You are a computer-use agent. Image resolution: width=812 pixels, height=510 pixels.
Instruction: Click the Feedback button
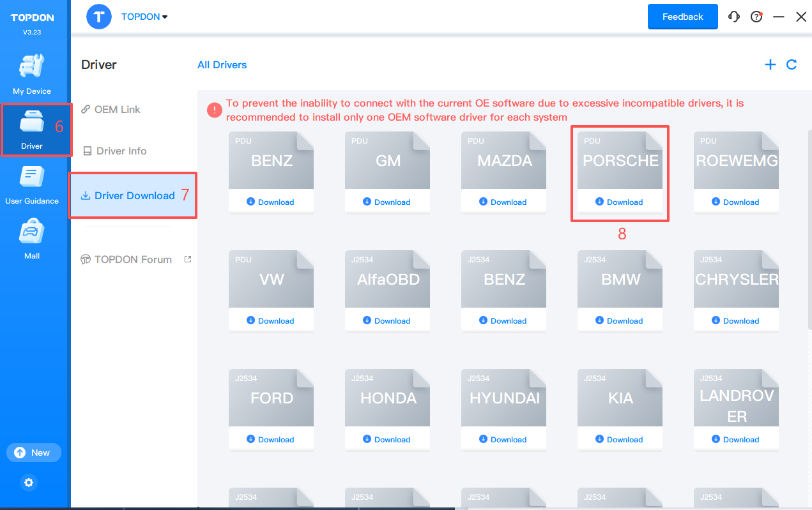[x=682, y=17]
